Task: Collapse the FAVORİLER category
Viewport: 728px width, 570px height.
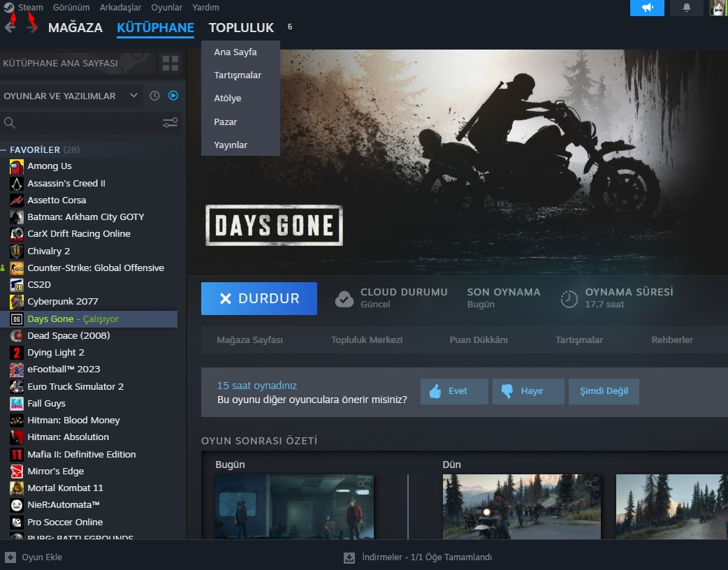Action: (x=3, y=150)
